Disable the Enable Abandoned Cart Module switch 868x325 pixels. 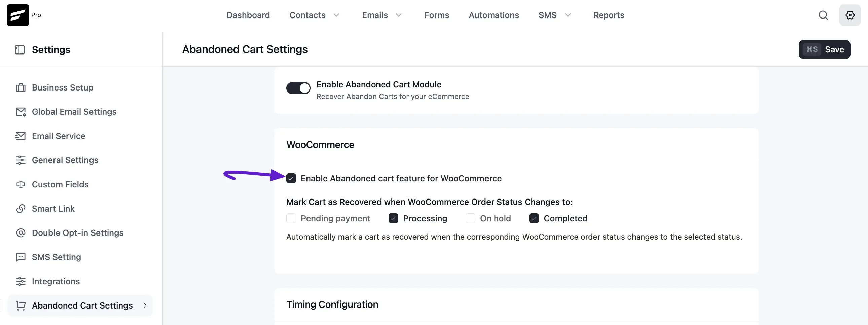click(x=298, y=88)
